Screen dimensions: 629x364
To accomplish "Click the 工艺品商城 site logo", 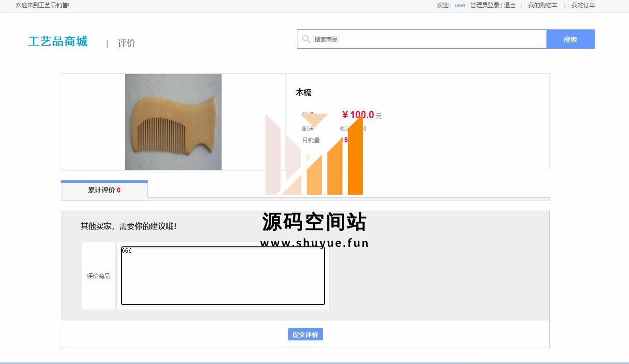I will tap(58, 41).
